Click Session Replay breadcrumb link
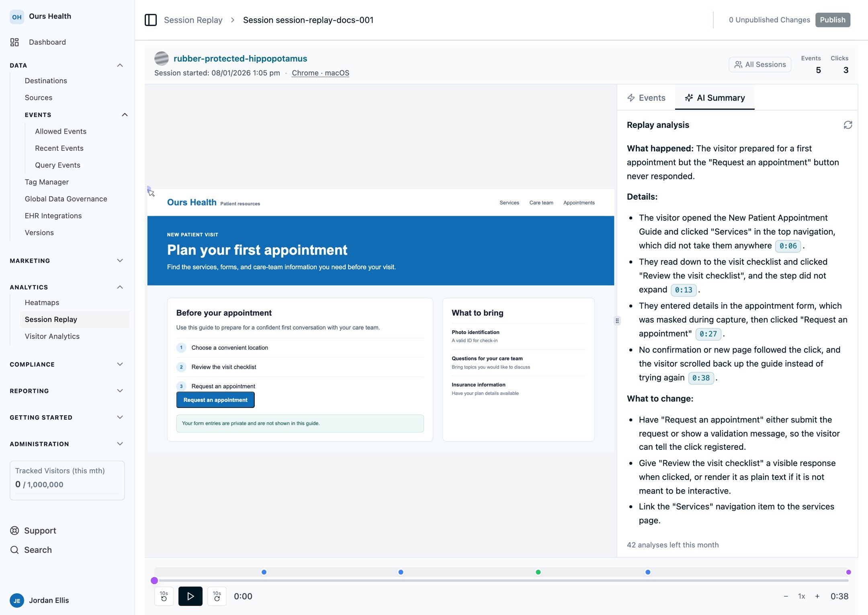Image resolution: width=868 pixels, height=615 pixels. click(x=193, y=20)
